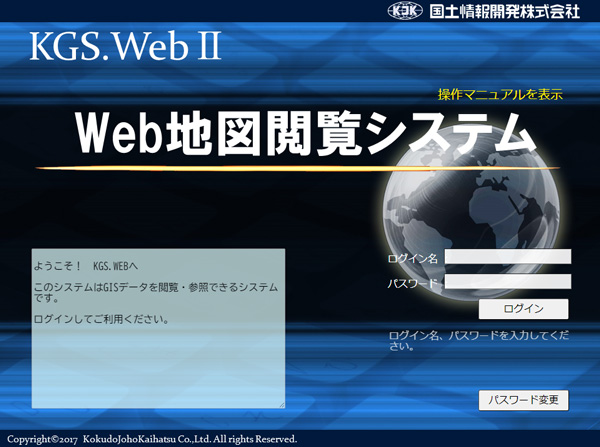Open the 操作マニュアルを表示 link
This screenshot has width=600, height=447.
(x=500, y=94)
